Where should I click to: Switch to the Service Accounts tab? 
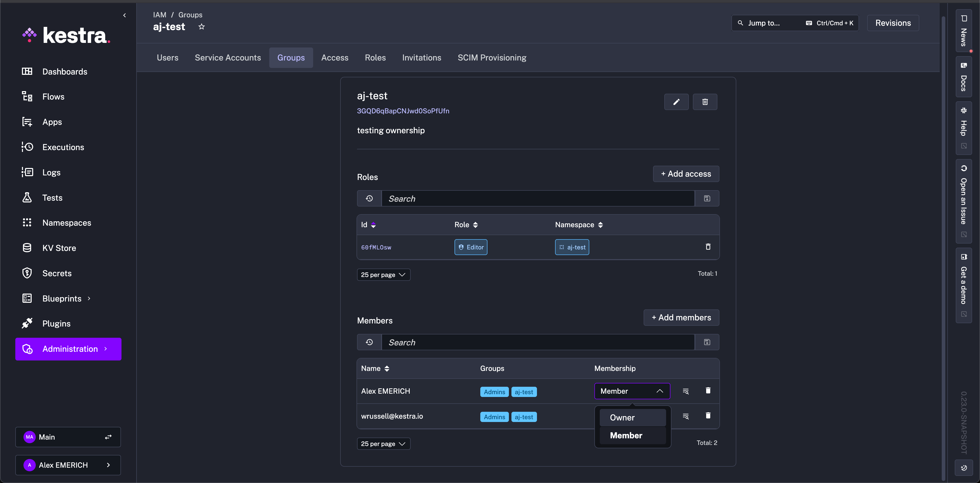click(227, 58)
